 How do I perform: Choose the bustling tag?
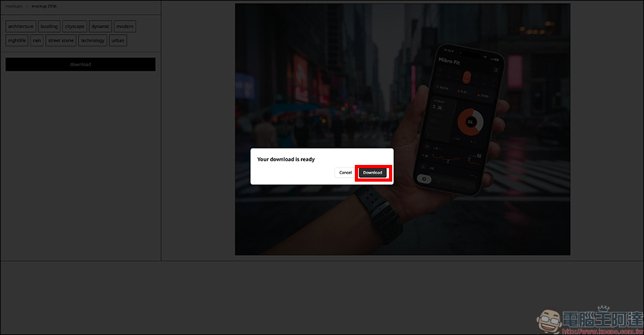pos(49,26)
